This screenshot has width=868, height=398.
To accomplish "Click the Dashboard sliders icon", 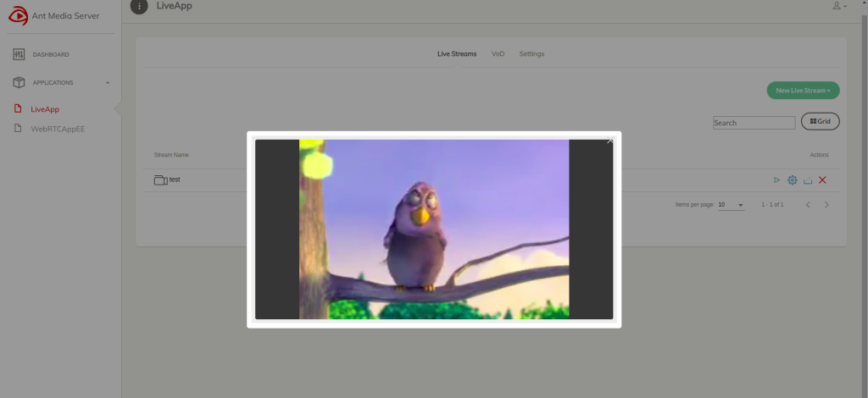I will click(x=19, y=55).
